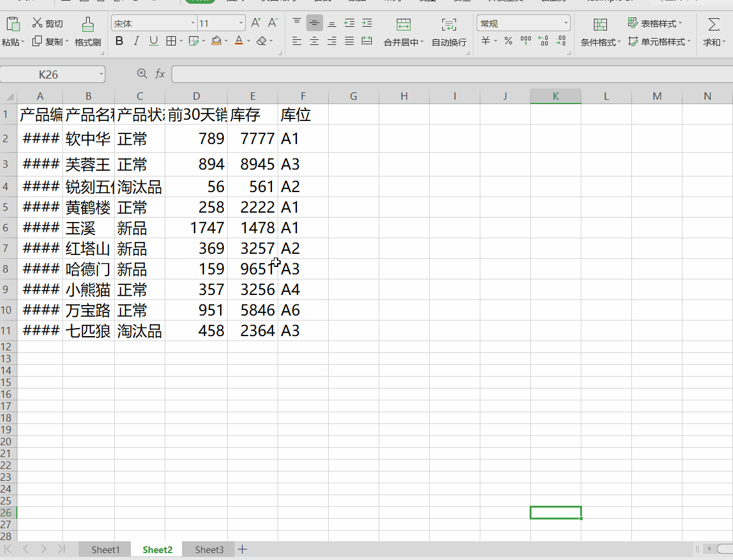Click the draw border pencil icon

click(193, 41)
